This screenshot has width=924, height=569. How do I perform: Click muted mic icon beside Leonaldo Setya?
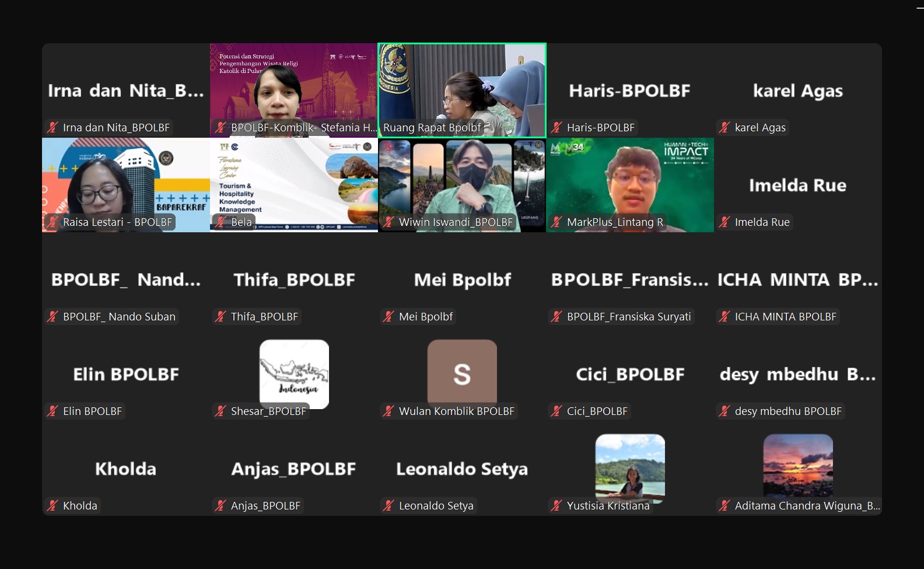(x=388, y=505)
